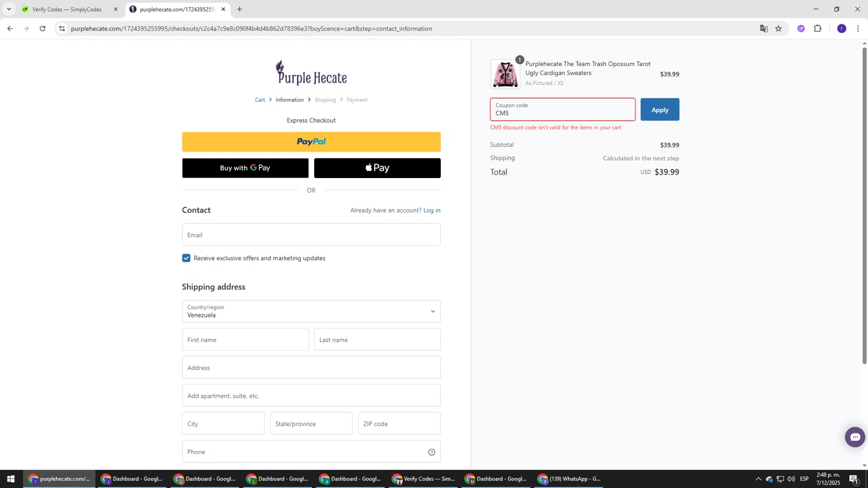This screenshot has height=488, width=868.
Task: Open the site information icon in address bar
Action: coord(62,28)
